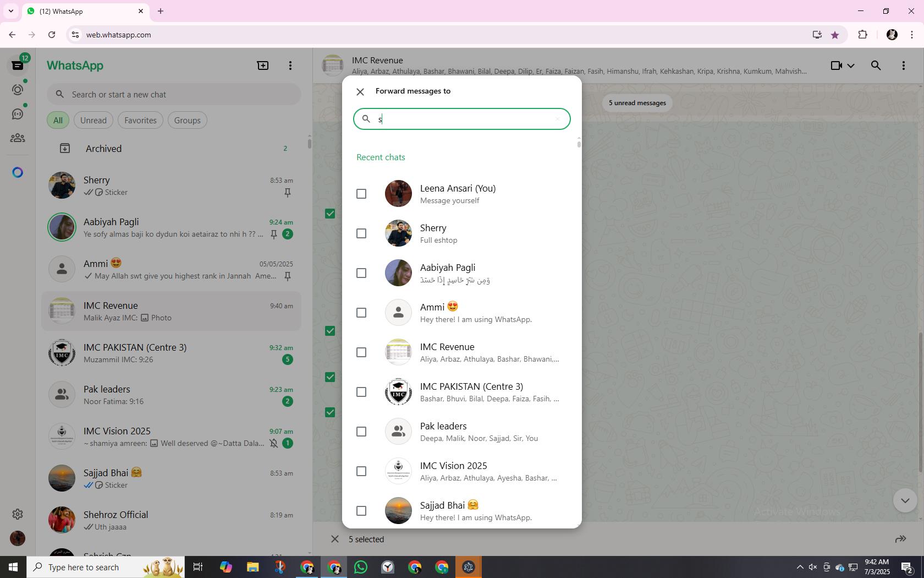Image resolution: width=924 pixels, height=578 pixels.
Task: Tick checkbox for IMC PAKISTAN (Centre 3)
Action: (x=361, y=392)
